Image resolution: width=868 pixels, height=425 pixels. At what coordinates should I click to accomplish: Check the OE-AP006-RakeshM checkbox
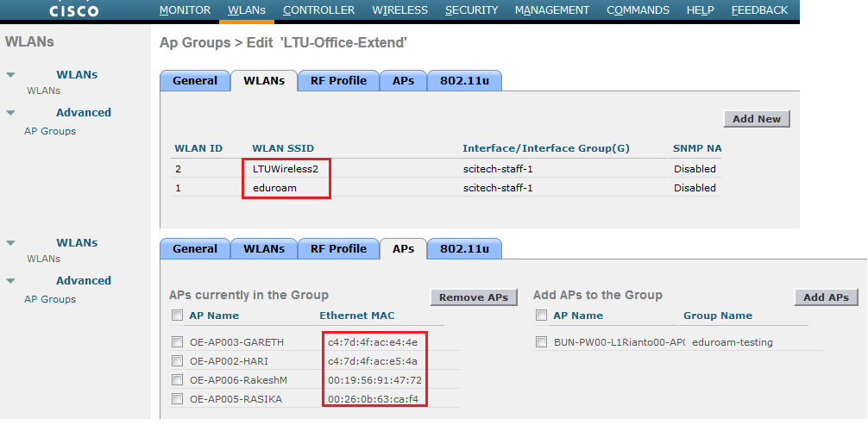click(x=178, y=380)
